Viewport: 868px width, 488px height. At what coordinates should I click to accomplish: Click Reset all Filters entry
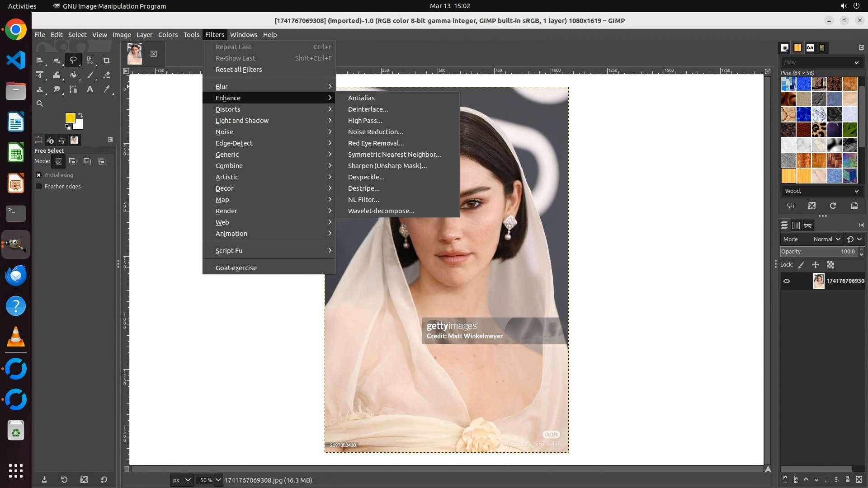pyautogui.click(x=239, y=70)
